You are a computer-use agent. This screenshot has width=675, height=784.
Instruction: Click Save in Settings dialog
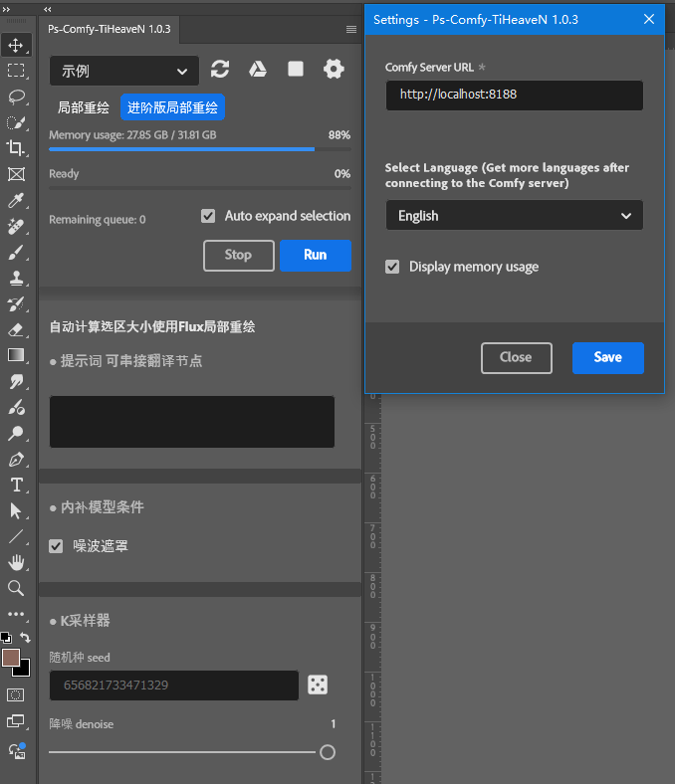608,358
